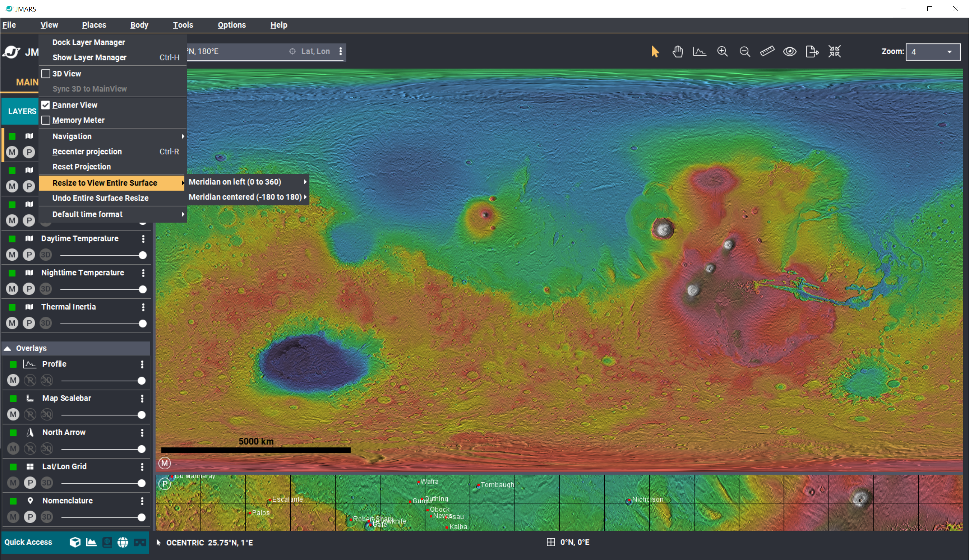This screenshot has height=560, width=969.
Task: Click the zoom out magnifier tool
Action: click(745, 52)
